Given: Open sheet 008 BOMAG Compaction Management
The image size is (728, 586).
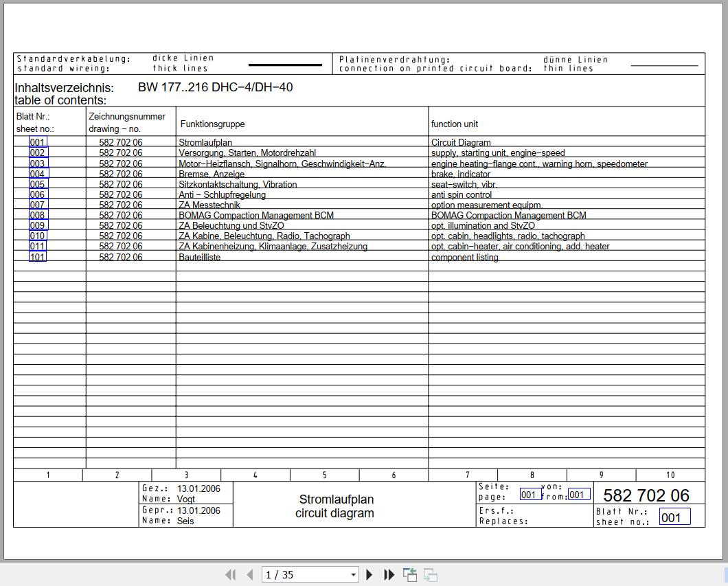Looking at the screenshot, I should 37,215.
